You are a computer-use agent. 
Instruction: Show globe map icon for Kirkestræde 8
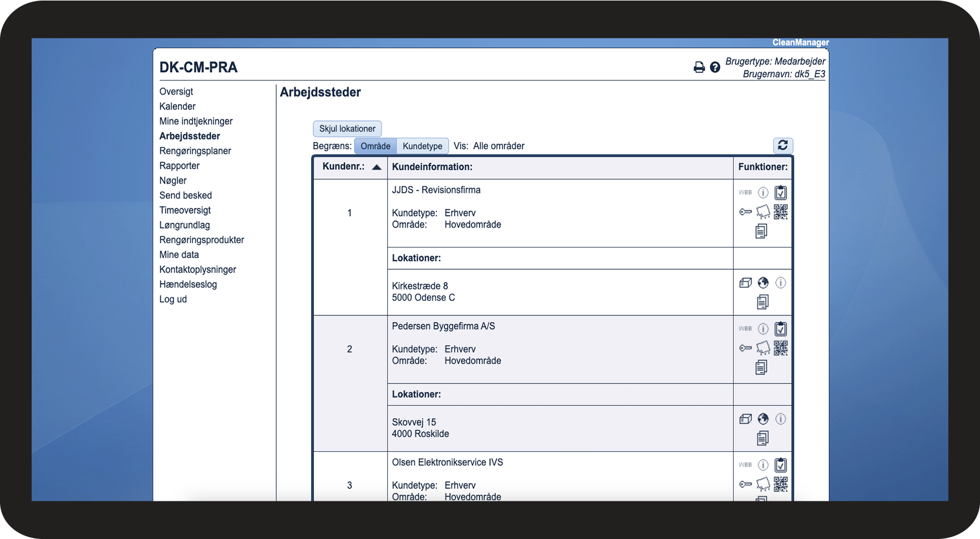pyautogui.click(x=763, y=283)
